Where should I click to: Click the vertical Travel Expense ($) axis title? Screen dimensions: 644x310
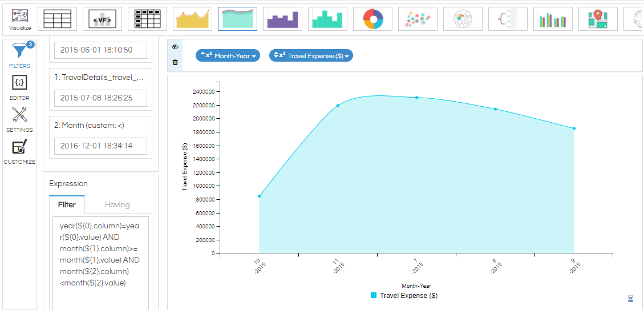185,167
